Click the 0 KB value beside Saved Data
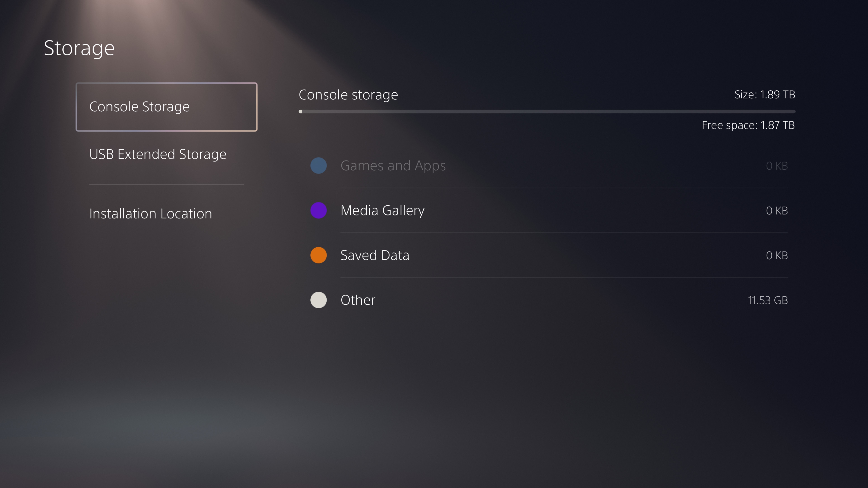Image resolution: width=868 pixels, height=488 pixels. tap(777, 255)
